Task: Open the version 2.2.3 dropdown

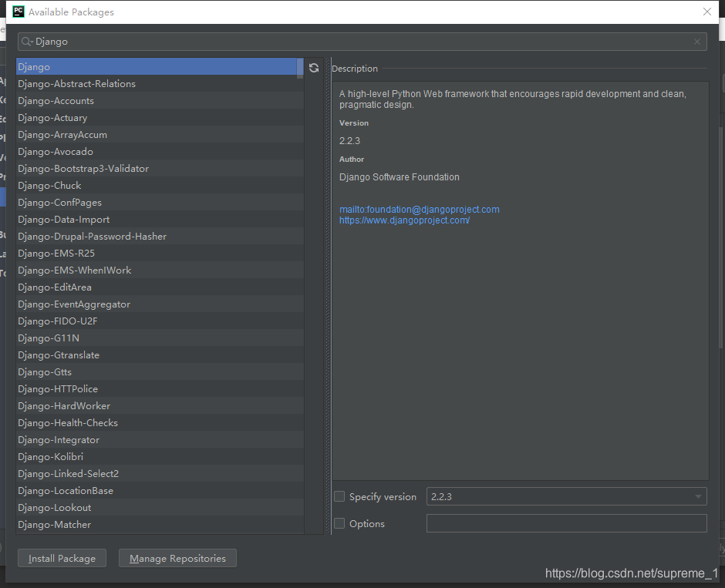Action: click(566, 496)
